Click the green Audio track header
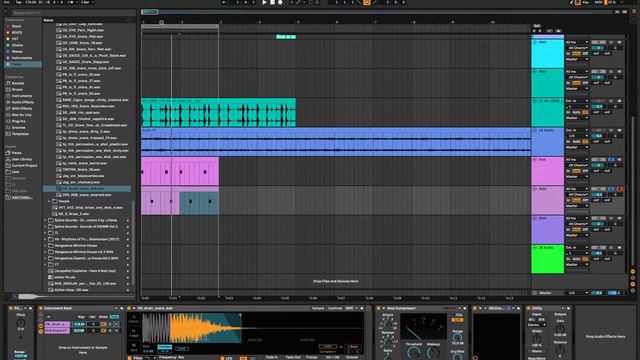The image size is (640, 360). pos(547,260)
